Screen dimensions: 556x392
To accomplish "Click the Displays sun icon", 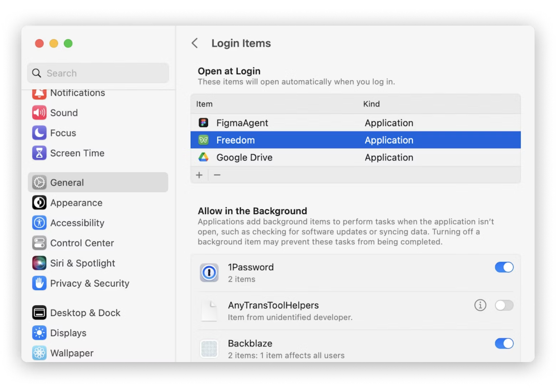I will 39,333.
